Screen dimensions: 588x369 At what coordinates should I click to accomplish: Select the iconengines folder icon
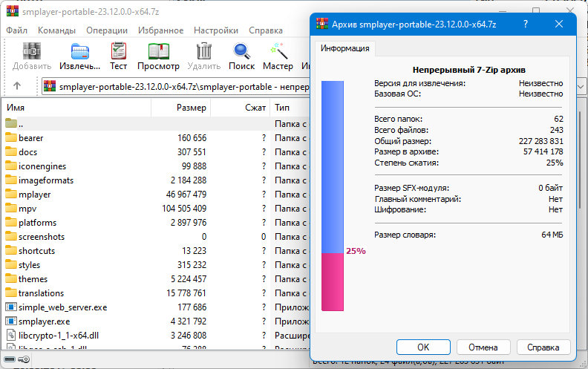tap(11, 166)
